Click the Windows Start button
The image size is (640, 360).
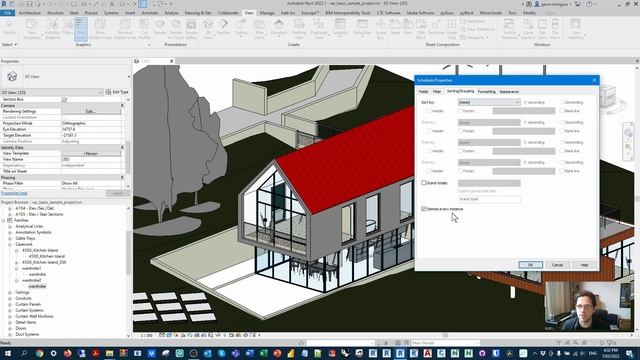tap(7, 353)
